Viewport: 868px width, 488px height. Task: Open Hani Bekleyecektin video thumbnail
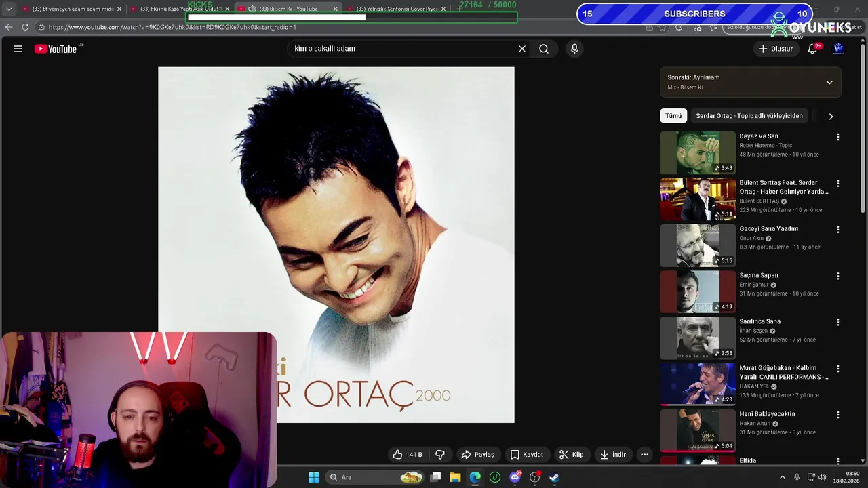[x=698, y=430]
